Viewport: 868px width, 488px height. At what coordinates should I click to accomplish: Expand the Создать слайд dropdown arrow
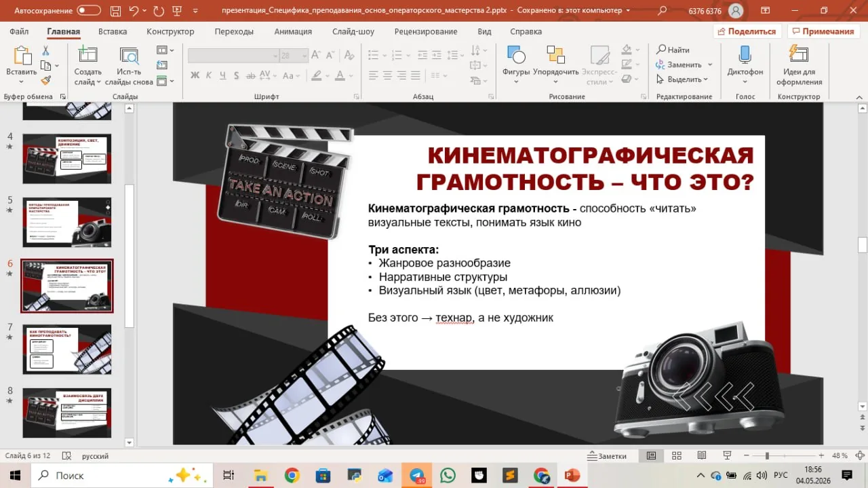tap(98, 82)
